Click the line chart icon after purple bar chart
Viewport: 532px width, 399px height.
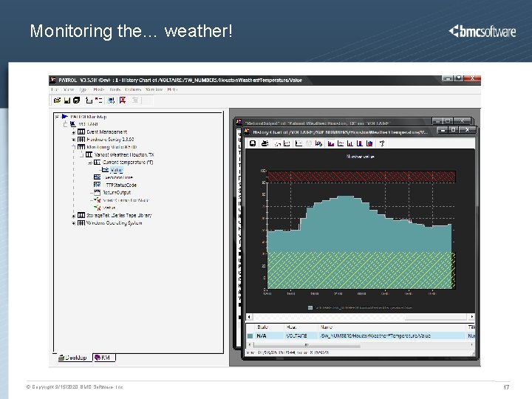341,143
